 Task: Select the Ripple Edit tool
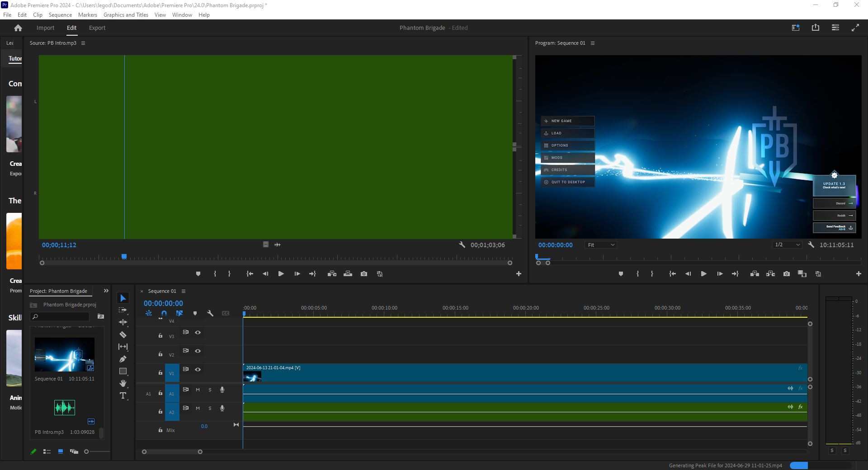(123, 322)
